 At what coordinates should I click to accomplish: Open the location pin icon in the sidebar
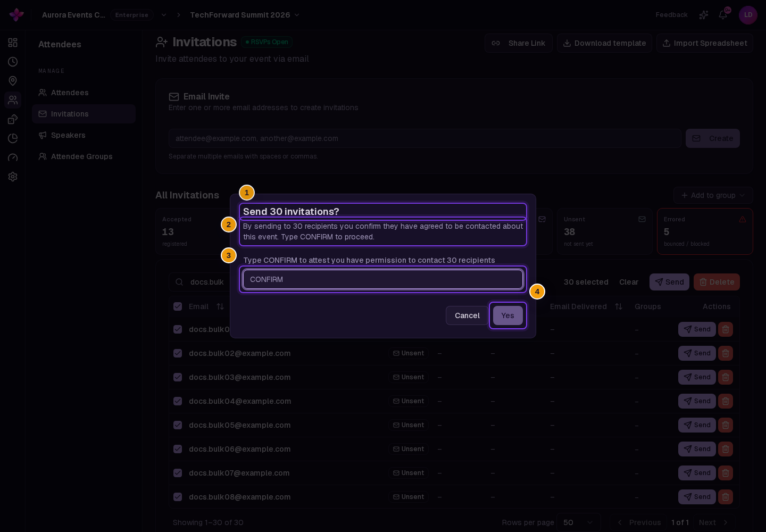pos(13,81)
